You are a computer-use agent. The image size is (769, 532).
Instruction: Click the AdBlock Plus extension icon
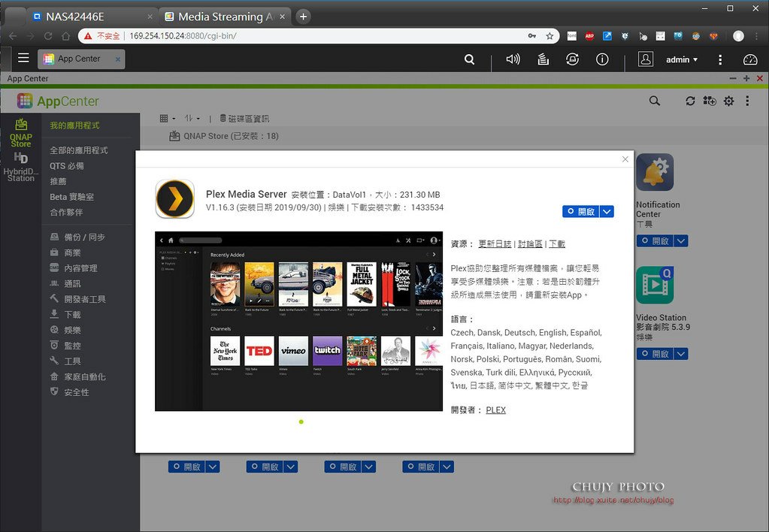click(x=589, y=36)
